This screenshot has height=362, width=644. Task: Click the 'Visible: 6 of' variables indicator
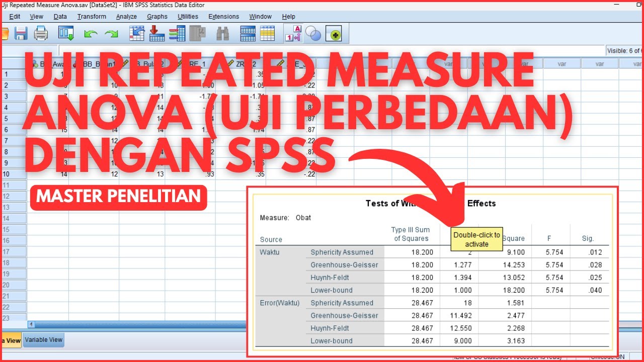coord(624,50)
